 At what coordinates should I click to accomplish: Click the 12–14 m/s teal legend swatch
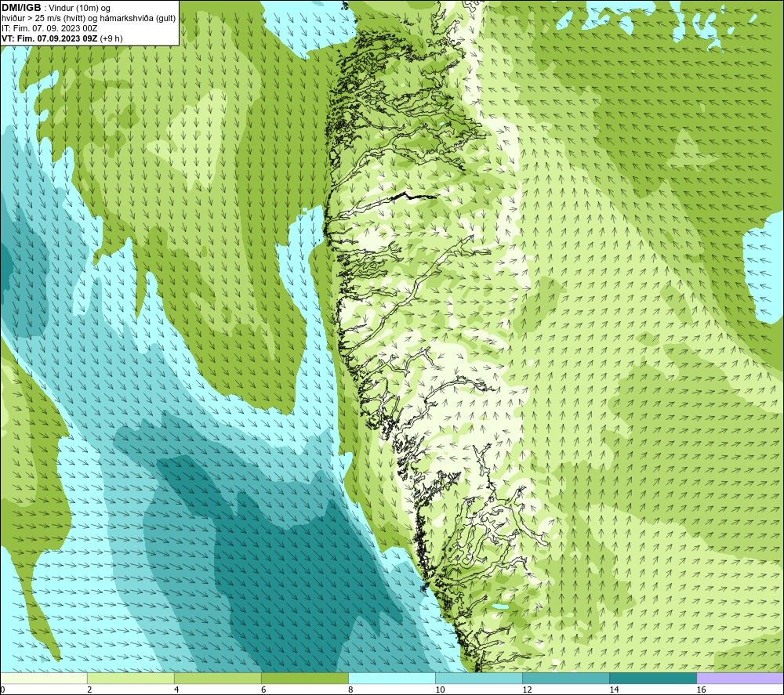tap(565, 678)
